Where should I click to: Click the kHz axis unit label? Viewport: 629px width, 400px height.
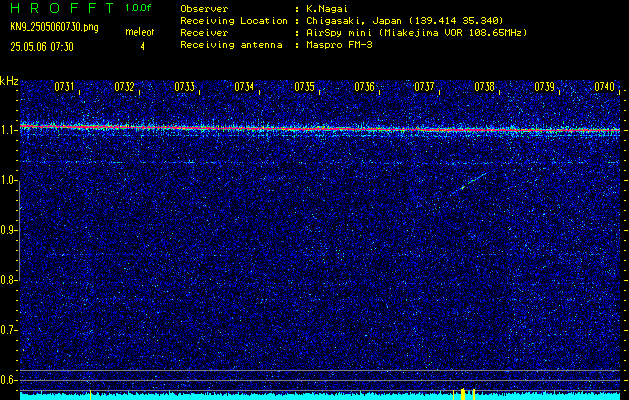(9, 81)
